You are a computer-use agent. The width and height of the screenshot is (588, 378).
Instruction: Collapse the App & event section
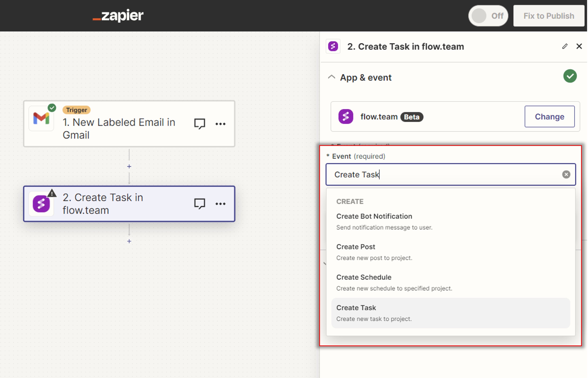tap(331, 77)
